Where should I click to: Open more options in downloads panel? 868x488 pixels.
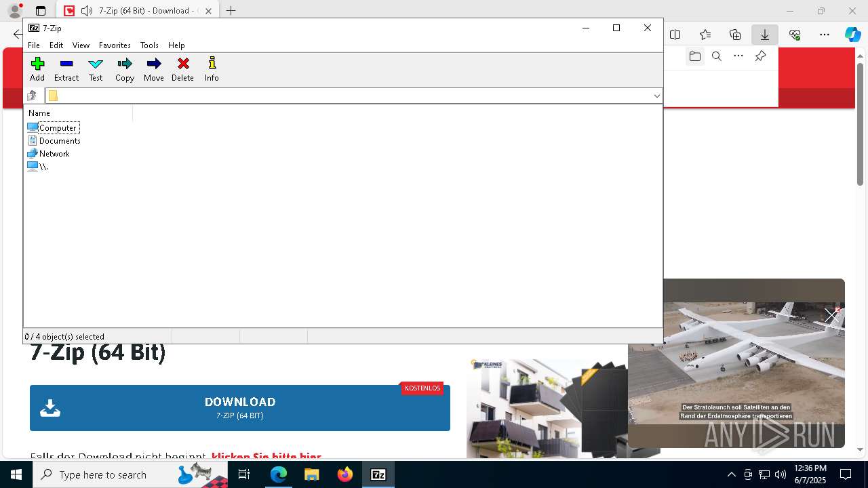738,56
